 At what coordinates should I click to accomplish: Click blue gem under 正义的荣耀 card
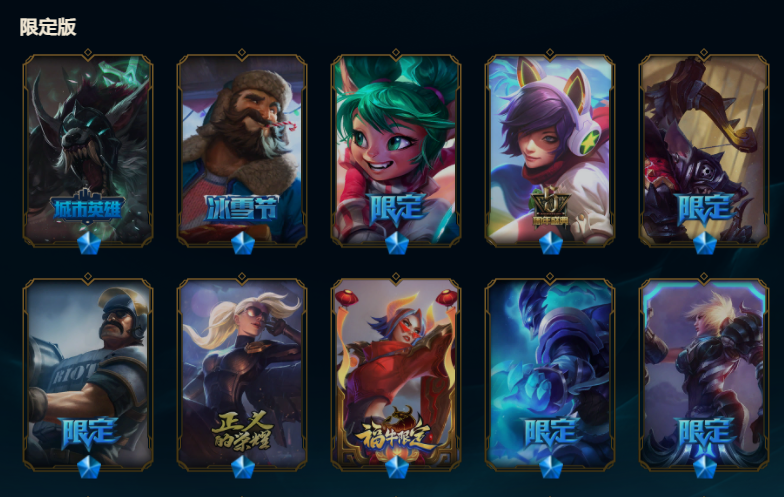[x=243, y=467]
